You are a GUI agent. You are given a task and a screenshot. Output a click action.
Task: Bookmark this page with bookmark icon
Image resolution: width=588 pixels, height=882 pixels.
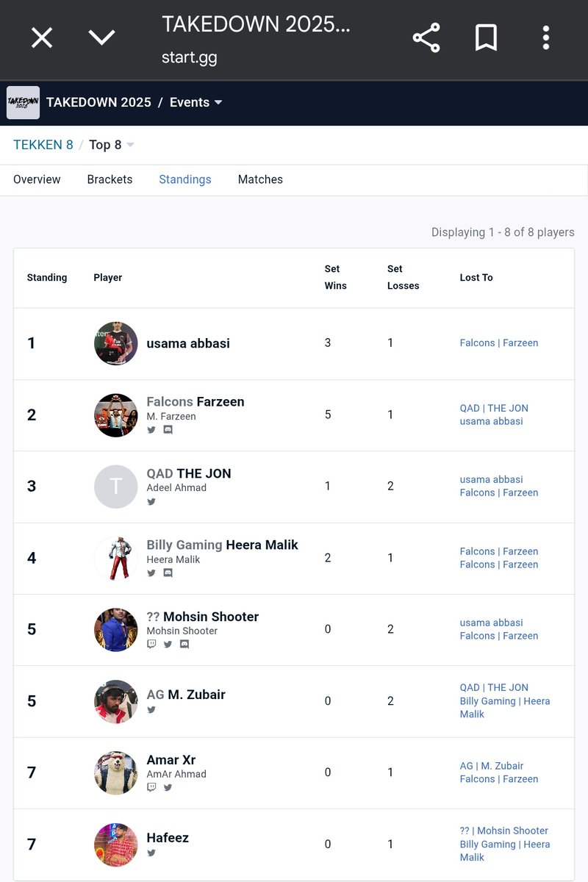[486, 37]
